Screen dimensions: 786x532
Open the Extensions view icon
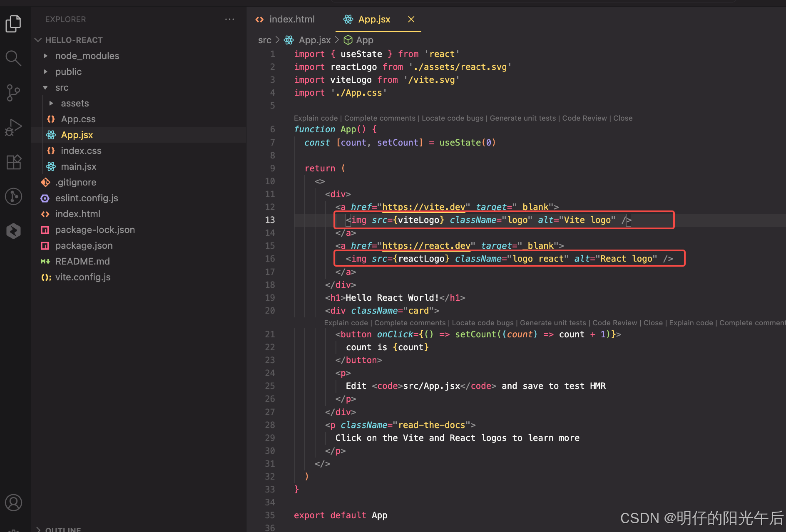pyautogui.click(x=13, y=162)
